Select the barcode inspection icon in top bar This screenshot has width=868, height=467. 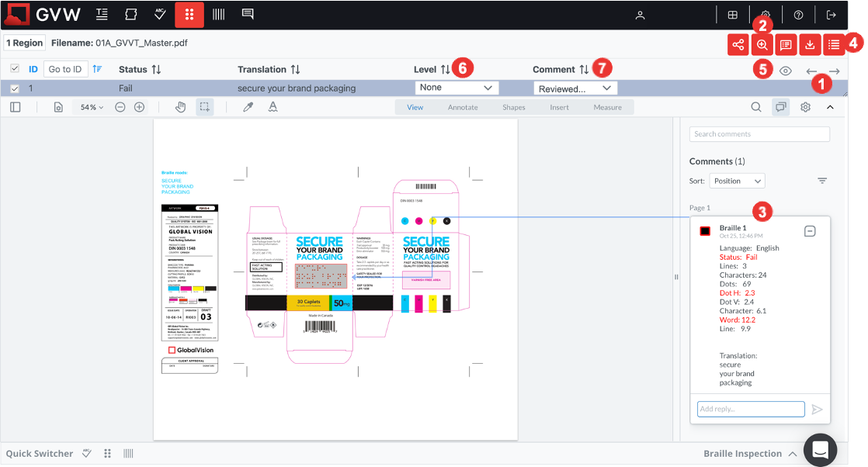click(x=219, y=15)
